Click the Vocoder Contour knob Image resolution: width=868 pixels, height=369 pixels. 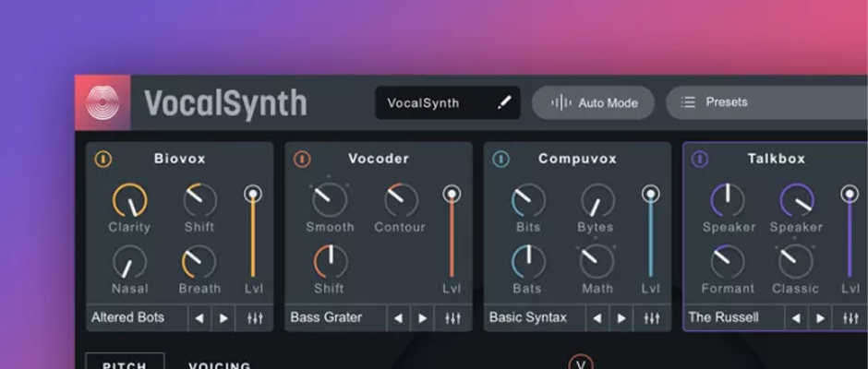401,200
